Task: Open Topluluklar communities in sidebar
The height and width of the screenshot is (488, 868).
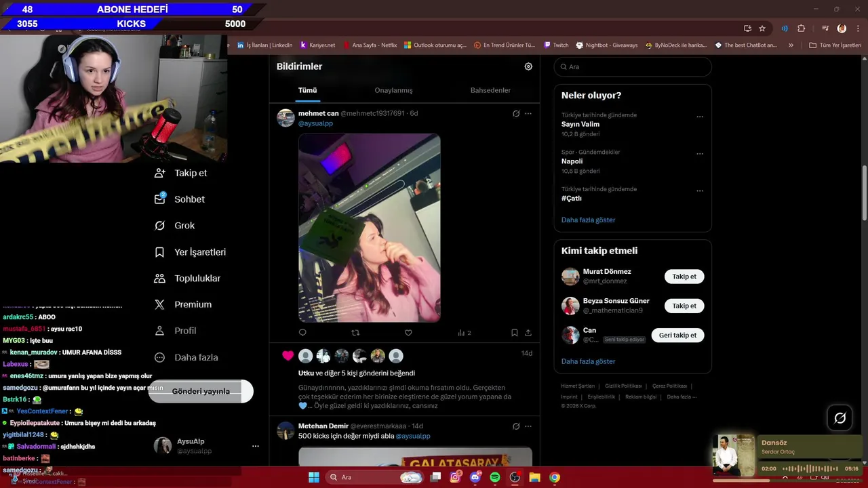Action: tap(187, 279)
